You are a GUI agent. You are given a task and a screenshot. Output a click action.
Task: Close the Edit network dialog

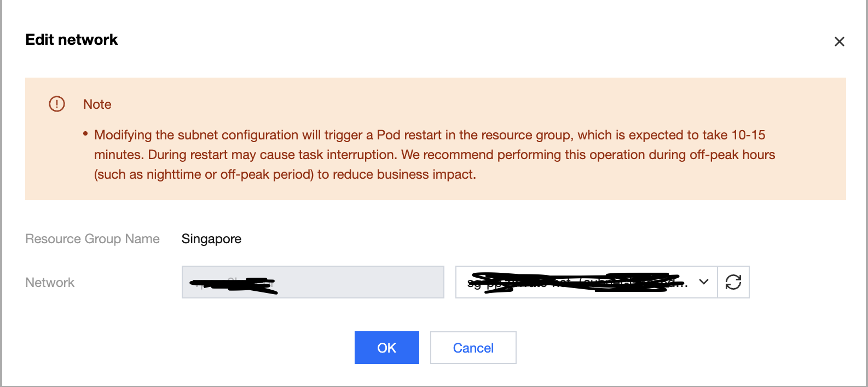click(x=839, y=42)
